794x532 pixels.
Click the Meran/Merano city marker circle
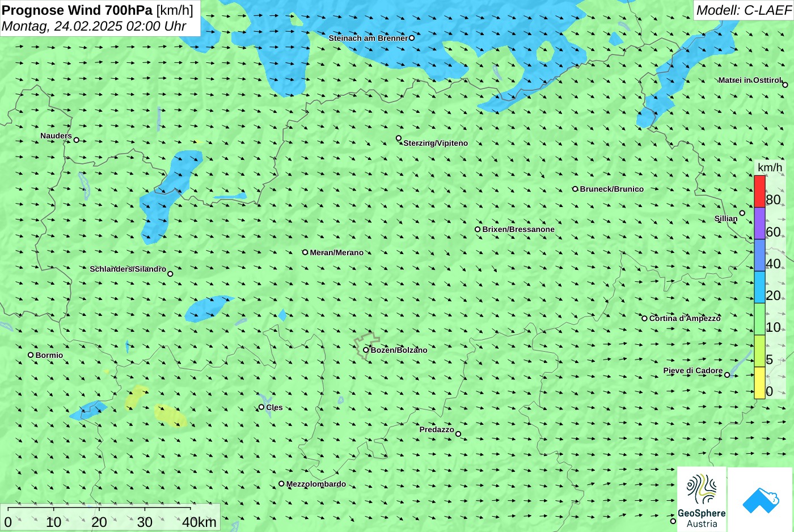305,252
